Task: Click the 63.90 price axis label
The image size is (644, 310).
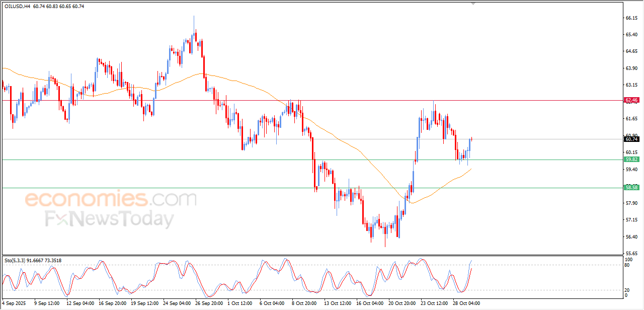Action: 631,68
